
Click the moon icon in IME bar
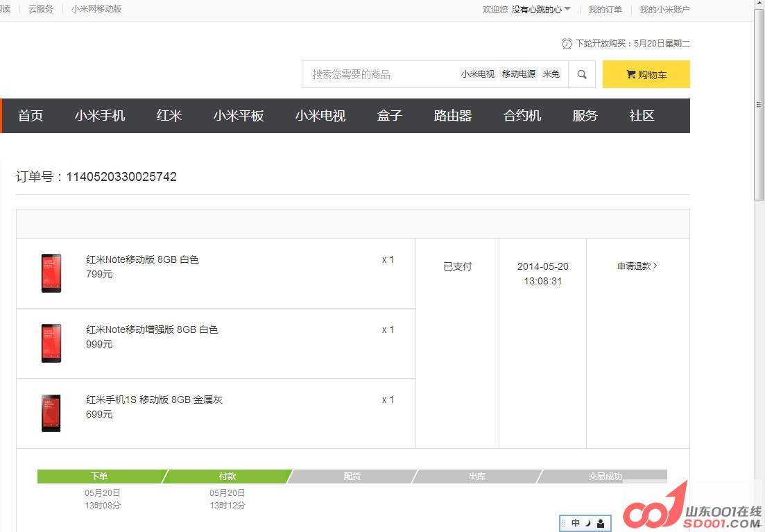click(x=588, y=523)
